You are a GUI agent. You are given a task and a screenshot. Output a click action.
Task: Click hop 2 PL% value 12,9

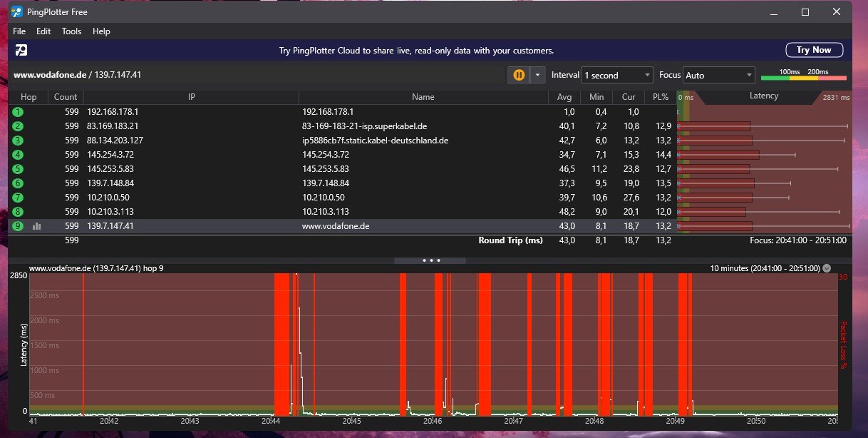click(663, 126)
